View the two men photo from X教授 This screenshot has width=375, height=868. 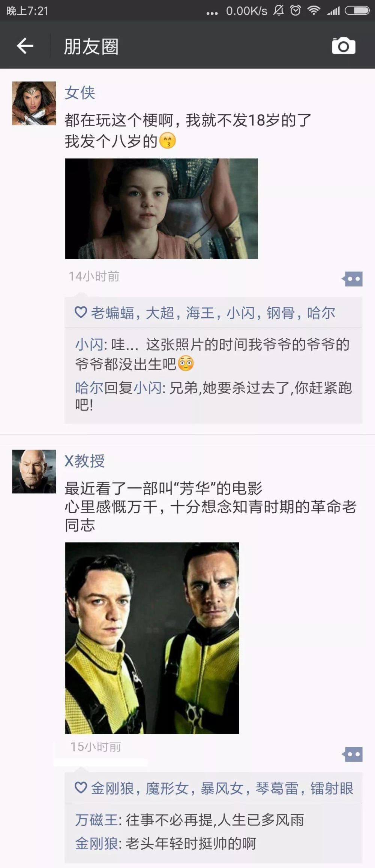(x=152, y=638)
